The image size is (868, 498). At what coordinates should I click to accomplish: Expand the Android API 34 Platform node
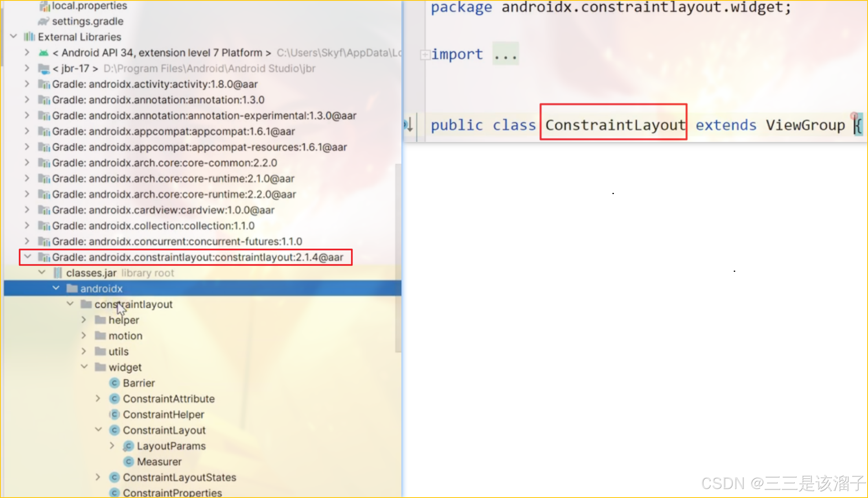coord(27,52)
